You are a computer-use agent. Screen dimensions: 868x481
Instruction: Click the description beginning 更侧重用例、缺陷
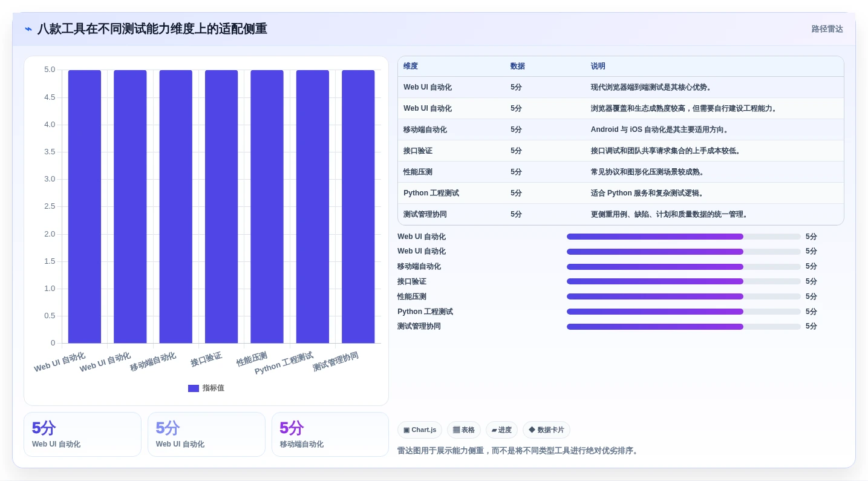pos(671,214)
